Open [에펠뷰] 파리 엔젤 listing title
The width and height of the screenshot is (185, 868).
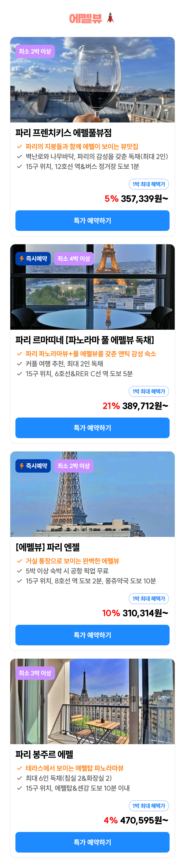[47, 547]
